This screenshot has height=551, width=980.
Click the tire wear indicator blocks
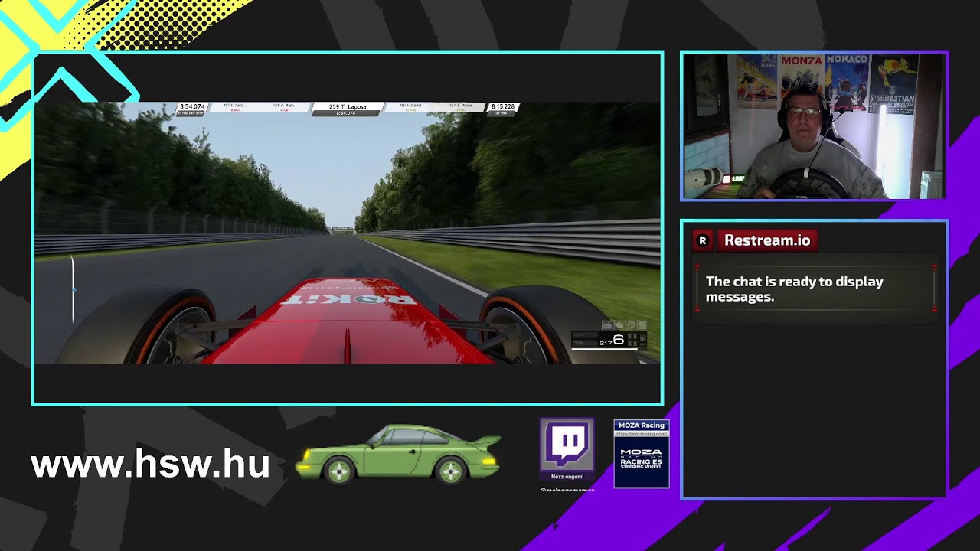[x=632, y=339]
